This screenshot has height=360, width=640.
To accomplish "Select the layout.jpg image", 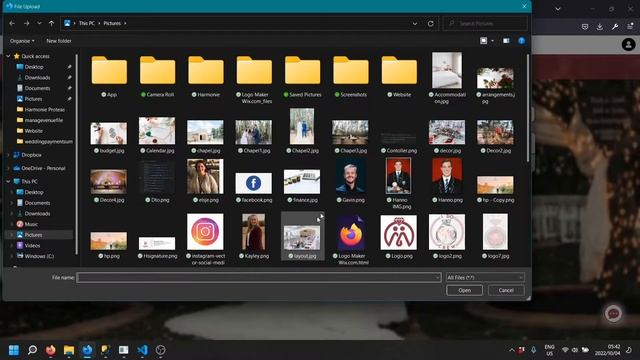I will coord(302,238).
